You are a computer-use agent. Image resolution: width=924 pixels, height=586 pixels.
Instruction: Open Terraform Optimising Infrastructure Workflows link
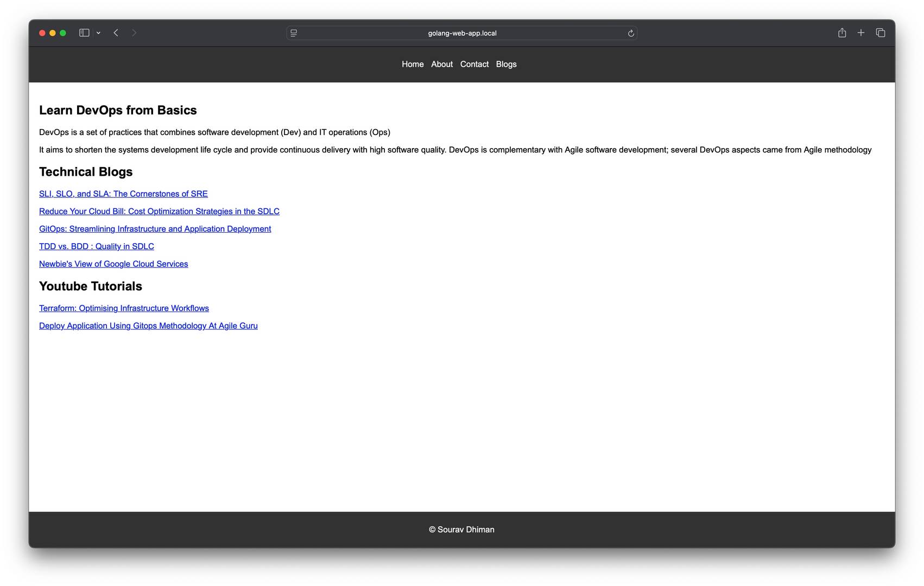tap(124, 308)
